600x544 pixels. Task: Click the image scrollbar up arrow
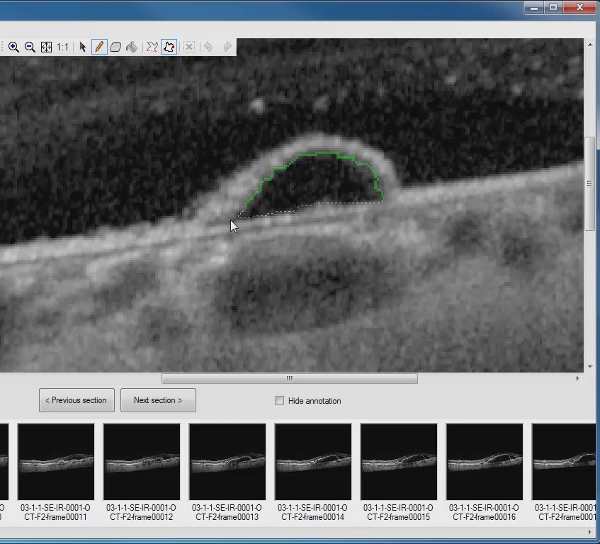590,45
